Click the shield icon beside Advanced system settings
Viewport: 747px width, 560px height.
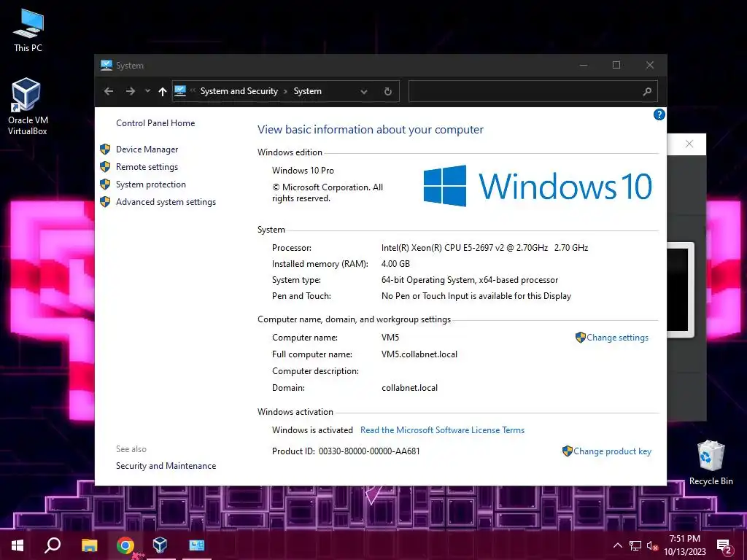(x=105, y=203)
